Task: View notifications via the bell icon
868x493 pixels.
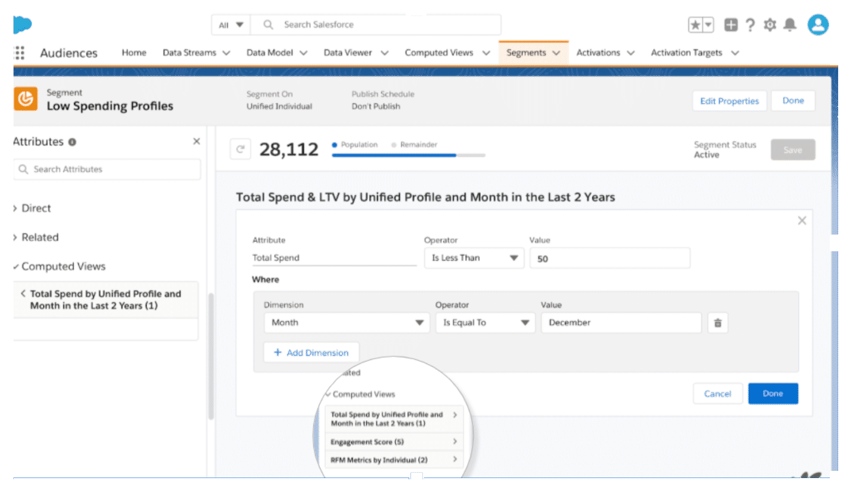Action: click(x=790, y=24)
